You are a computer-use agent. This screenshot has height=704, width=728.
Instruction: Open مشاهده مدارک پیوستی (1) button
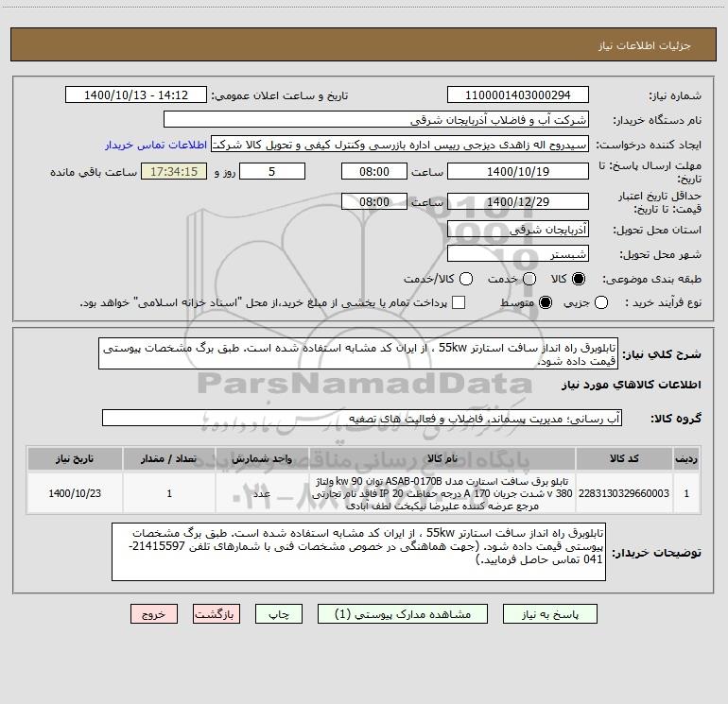tap(403, 614)
